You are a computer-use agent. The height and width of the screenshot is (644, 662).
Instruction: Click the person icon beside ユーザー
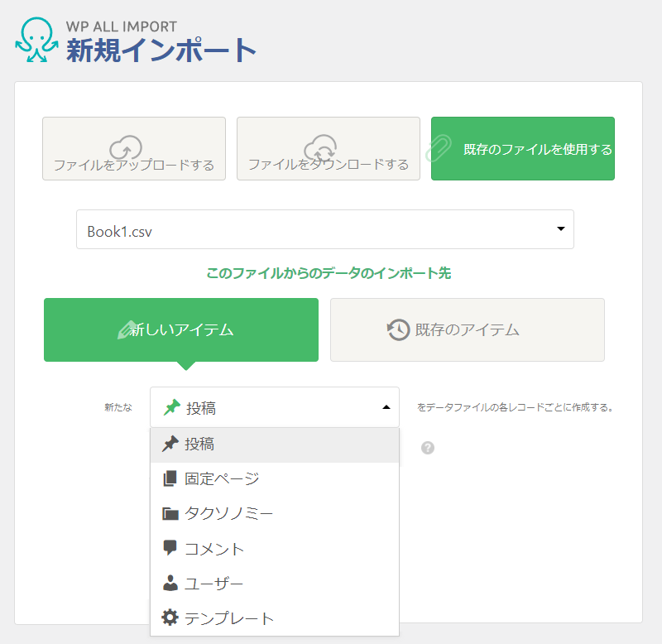(170, 584)
